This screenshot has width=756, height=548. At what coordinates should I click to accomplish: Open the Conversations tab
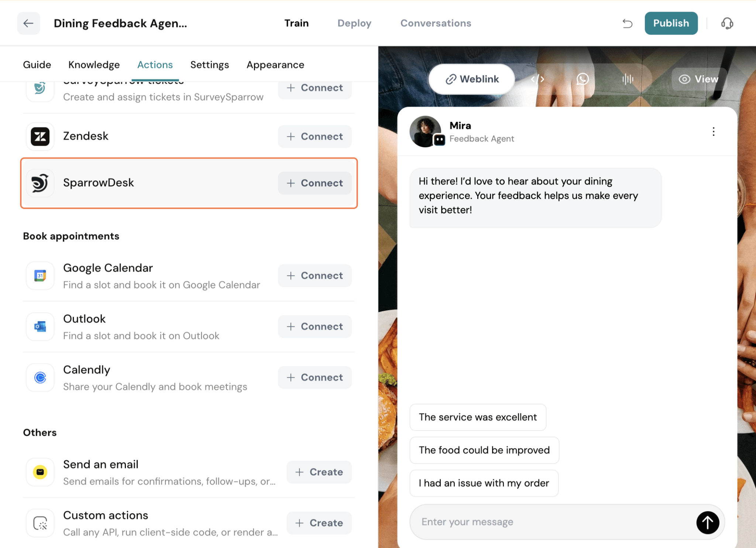(436, 23)
